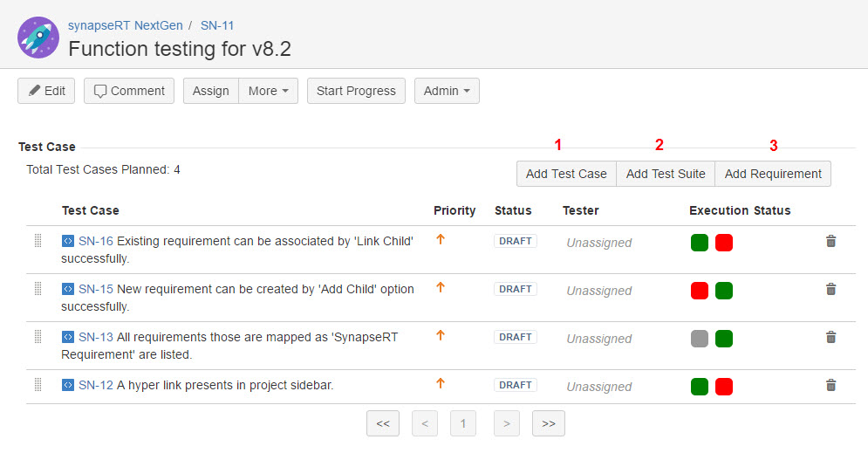Screen dimensions: 868x460
Task: Add a Comment to the issue
Action: [x=129, y=91]
